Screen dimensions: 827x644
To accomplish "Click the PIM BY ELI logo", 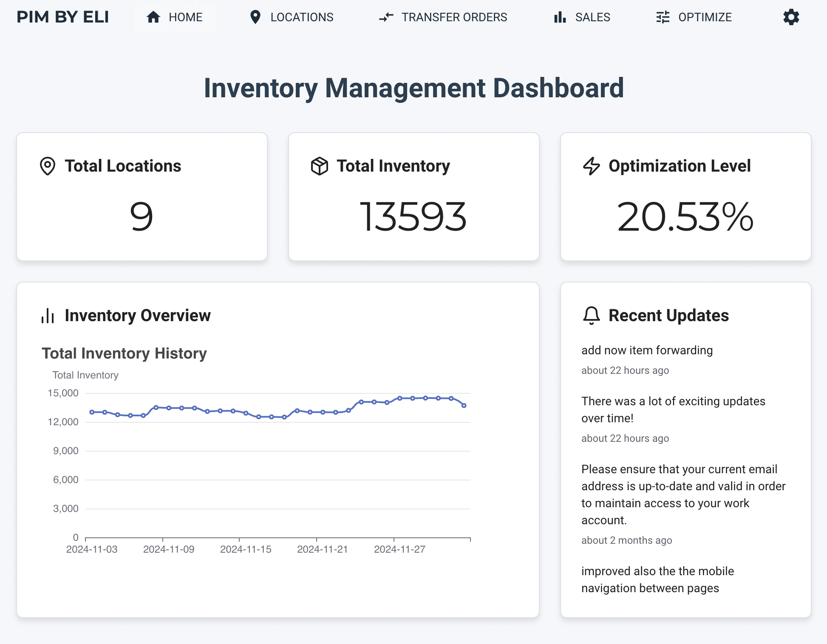I will [63, 17].
